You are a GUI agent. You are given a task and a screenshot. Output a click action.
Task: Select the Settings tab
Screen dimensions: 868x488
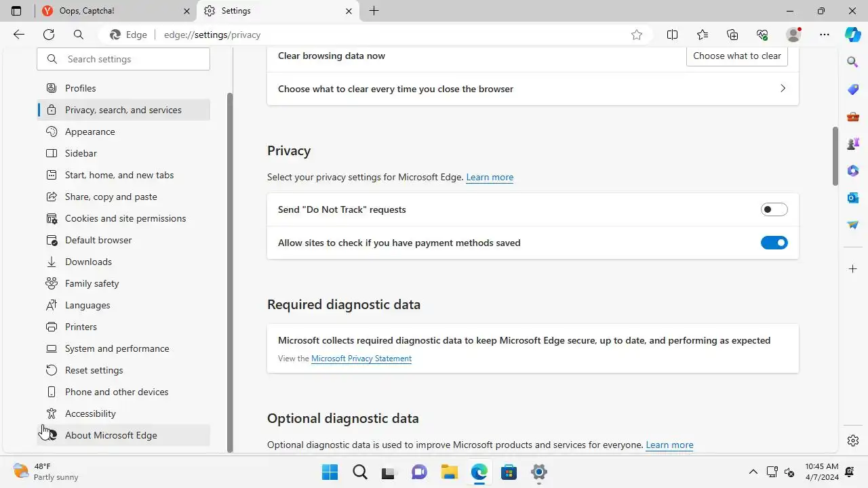tap(278, 11)
